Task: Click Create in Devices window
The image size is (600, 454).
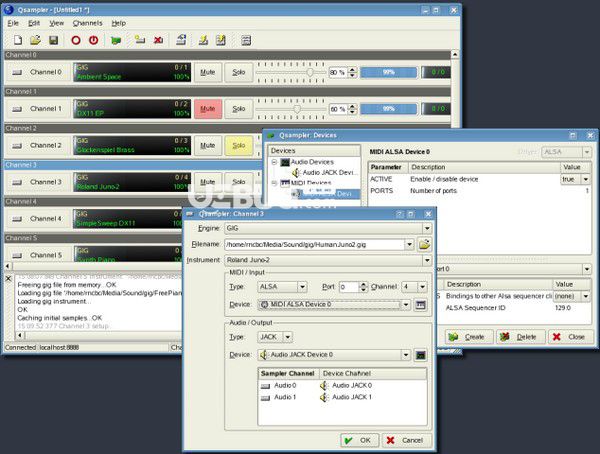Action: click(x=469, y=337)
